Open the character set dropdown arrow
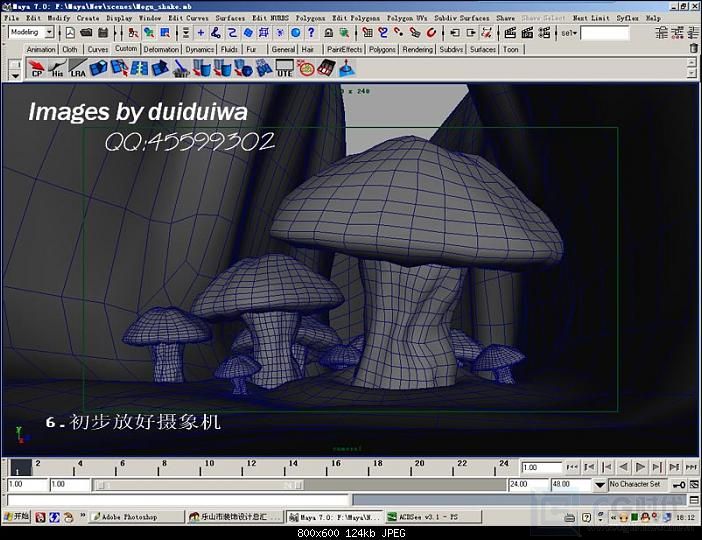This screenshot has width=702, height=540. tap(600, 485)
